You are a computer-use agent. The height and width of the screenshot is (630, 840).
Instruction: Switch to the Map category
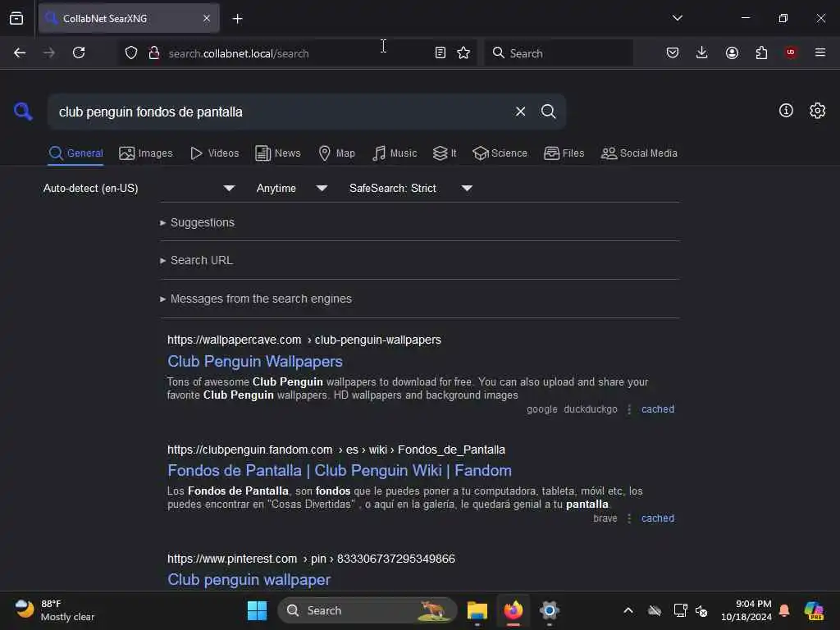tap(336, 153)
